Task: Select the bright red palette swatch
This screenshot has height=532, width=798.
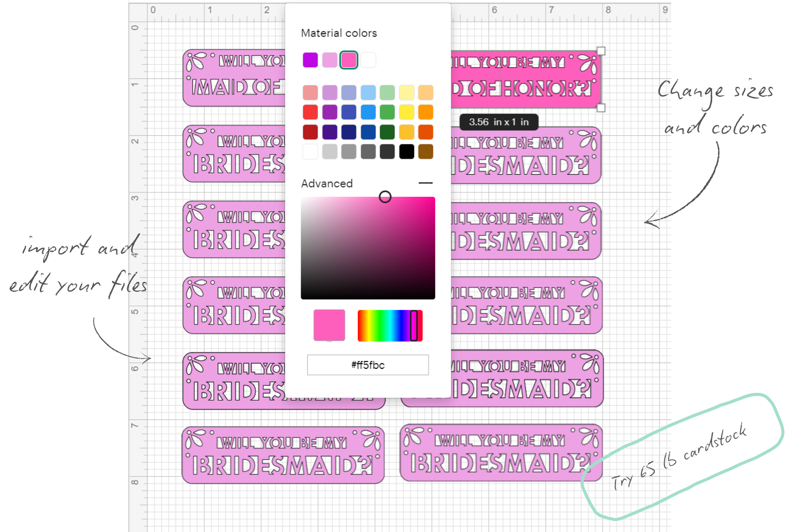Action: (310, 112)
